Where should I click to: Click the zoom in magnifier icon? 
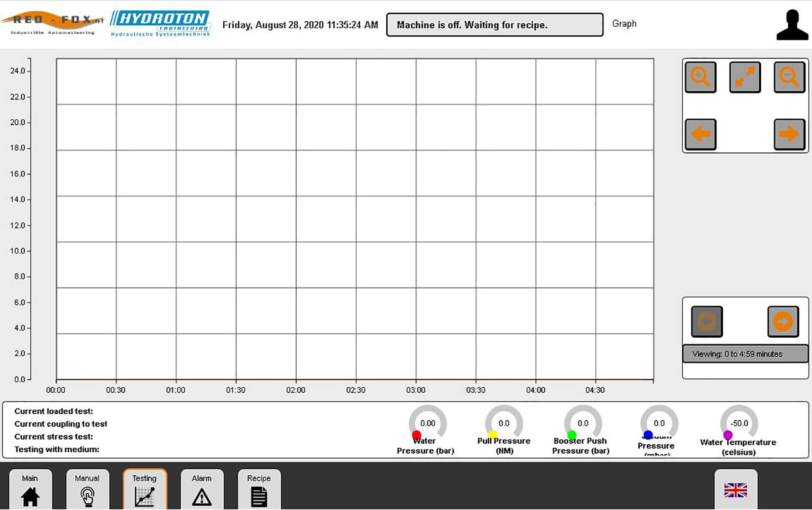700,77
